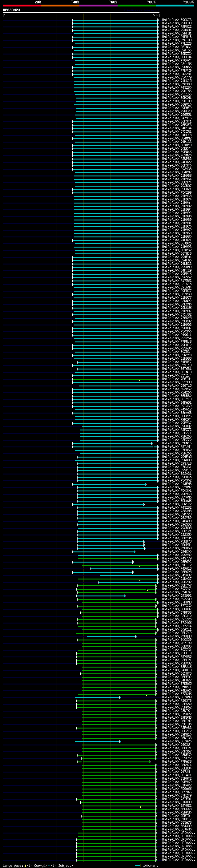This screenshot has height=868, width=197.
Task: Select hit label UniRef100_A6N1K2
Action: 177,504
